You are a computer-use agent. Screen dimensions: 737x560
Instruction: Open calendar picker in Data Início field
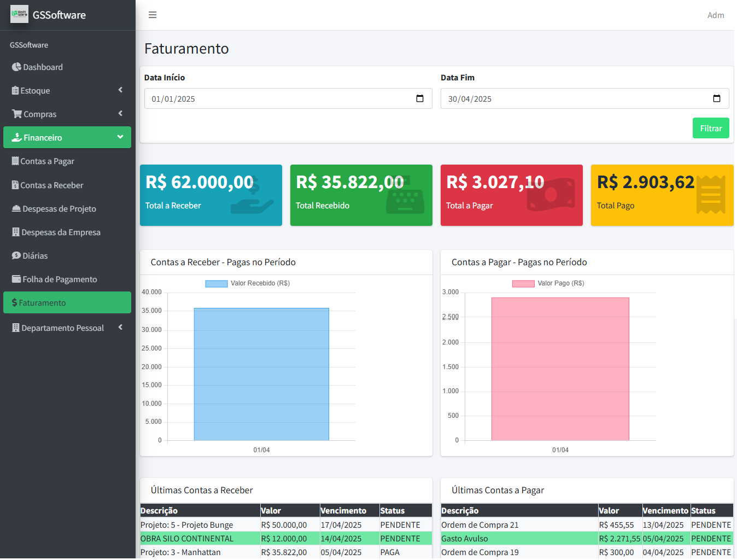pos(420,98)
